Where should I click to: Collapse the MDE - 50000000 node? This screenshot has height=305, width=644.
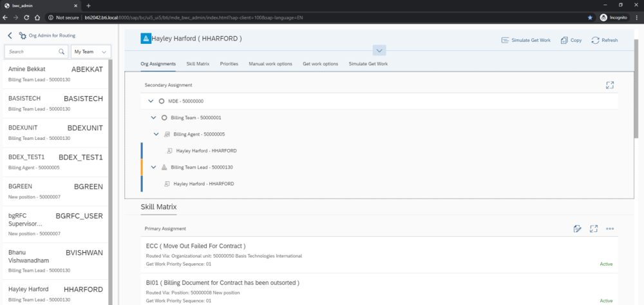pos(151,101)
